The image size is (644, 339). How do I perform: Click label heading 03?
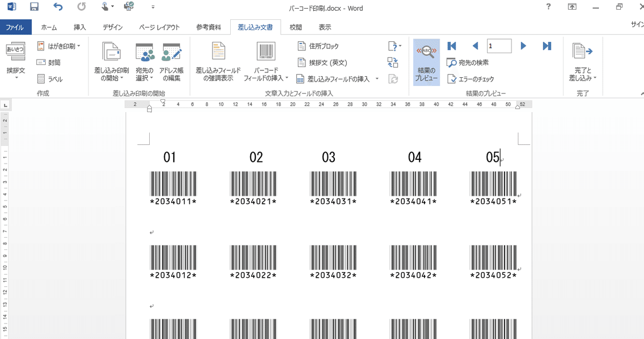coord(328,157)
